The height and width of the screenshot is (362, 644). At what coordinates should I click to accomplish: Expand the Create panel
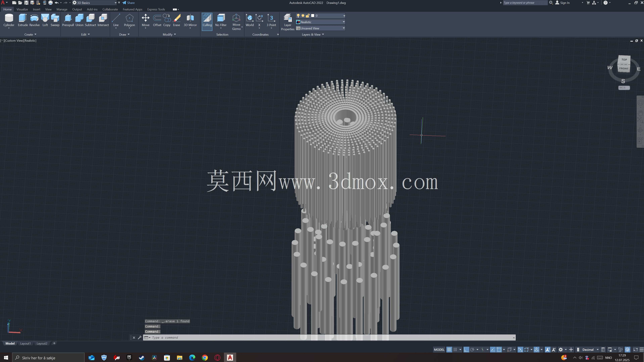pyautogui.click(x=30, y=34)
